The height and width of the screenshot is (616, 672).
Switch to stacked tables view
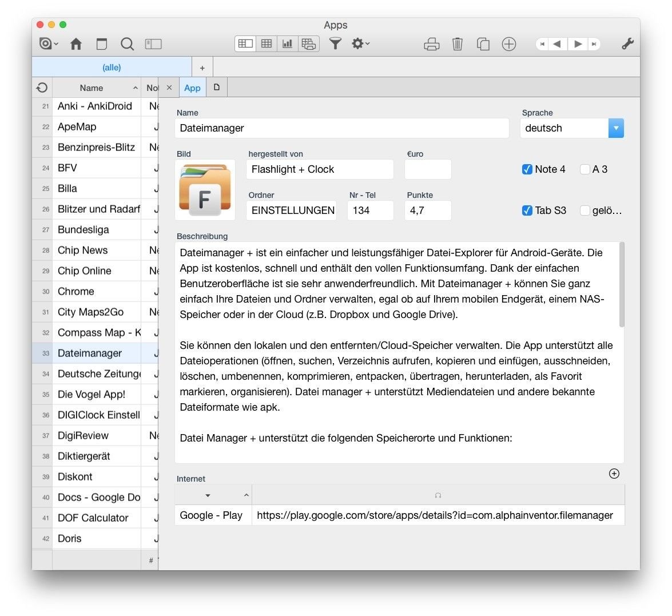pyautogui.click(x=309, y=43)
